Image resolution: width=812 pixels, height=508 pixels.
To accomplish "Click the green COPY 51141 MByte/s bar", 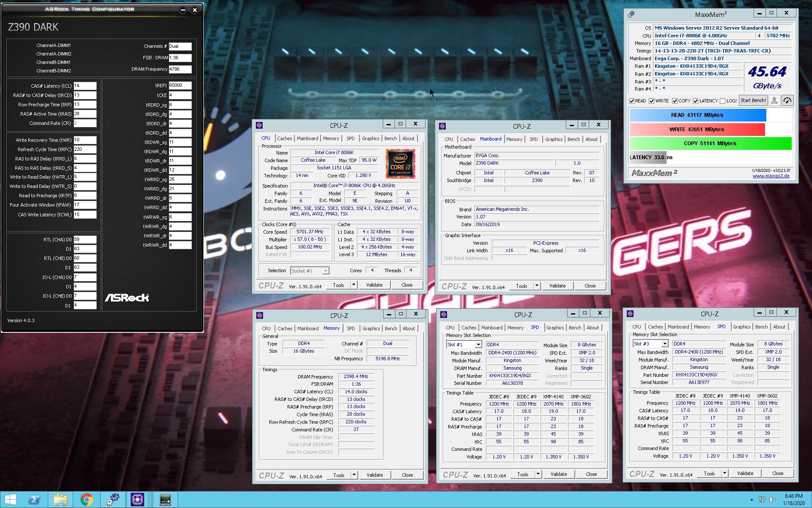I will 710,144.
